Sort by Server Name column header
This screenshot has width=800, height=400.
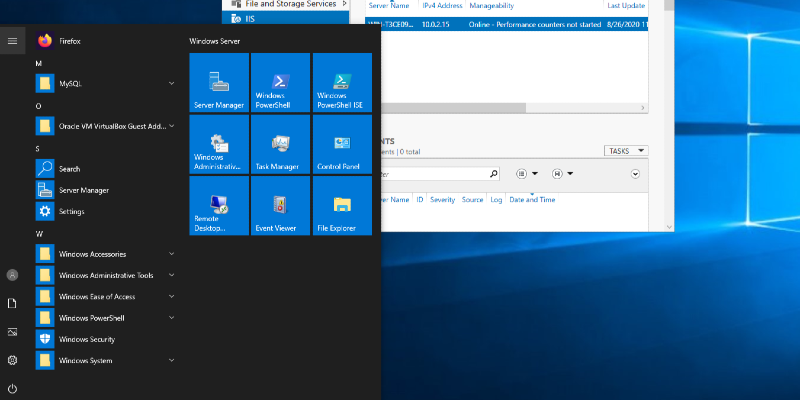(389, 6)
